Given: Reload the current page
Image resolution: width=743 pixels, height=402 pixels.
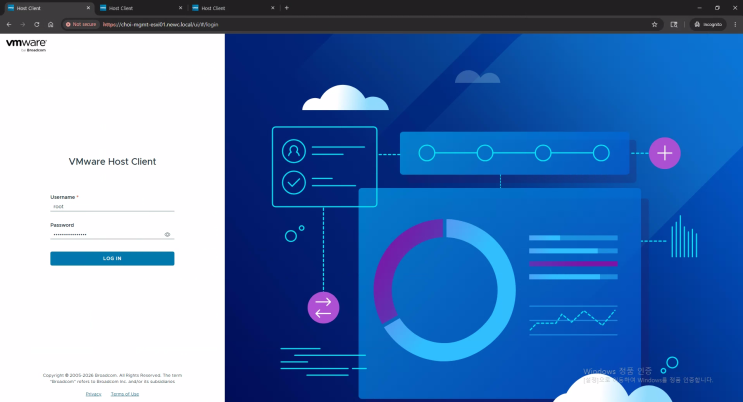Looking at the screenshot, I should click(36, 24).
